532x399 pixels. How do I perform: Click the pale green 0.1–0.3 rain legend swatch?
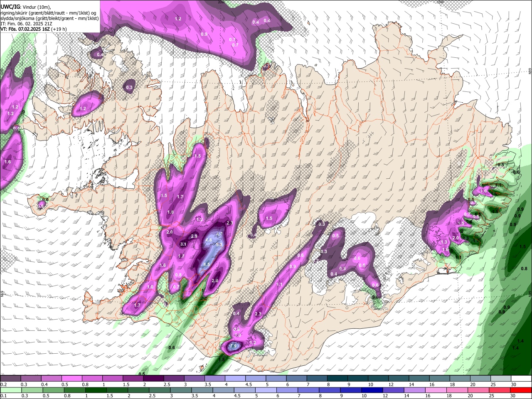pos(10,390)
